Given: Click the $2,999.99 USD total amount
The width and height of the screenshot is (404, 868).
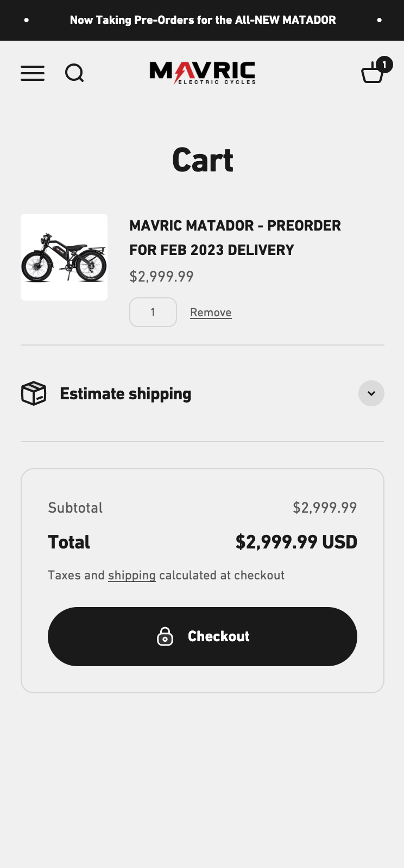Looking at the screenshot, I should tap(296, 542).
